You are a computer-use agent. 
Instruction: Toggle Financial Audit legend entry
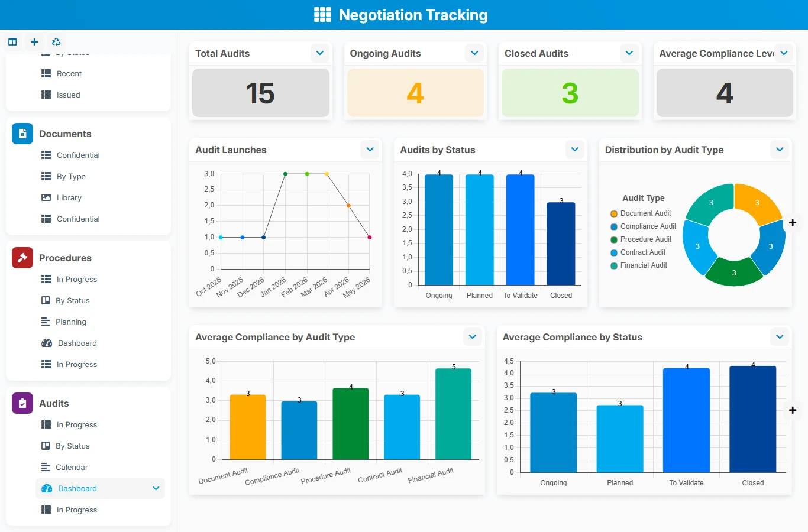point(639,265)
